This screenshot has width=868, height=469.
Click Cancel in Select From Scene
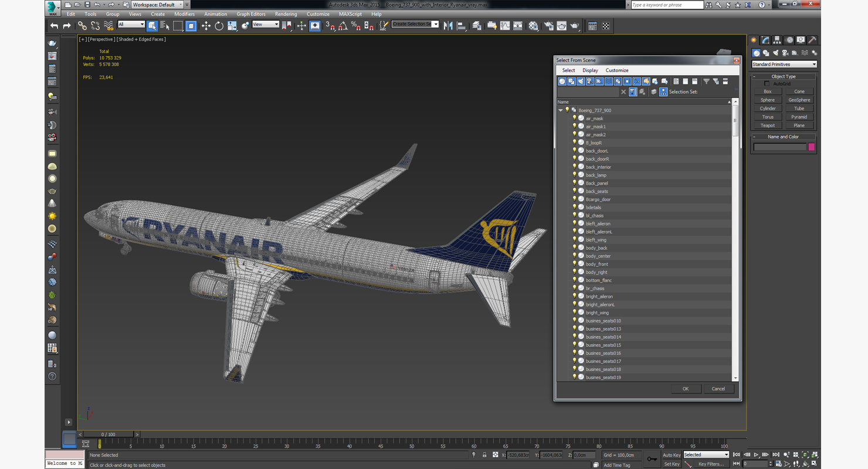coord(718,389)
